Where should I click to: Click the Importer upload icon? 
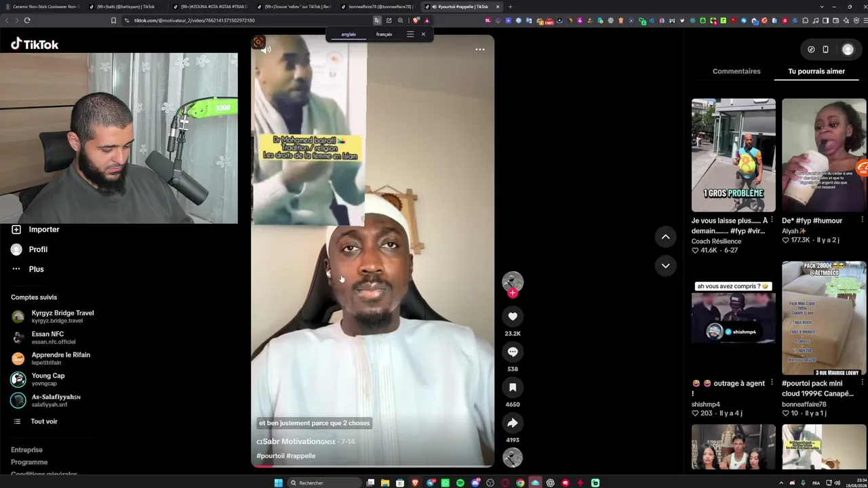(x=16, y=229)
